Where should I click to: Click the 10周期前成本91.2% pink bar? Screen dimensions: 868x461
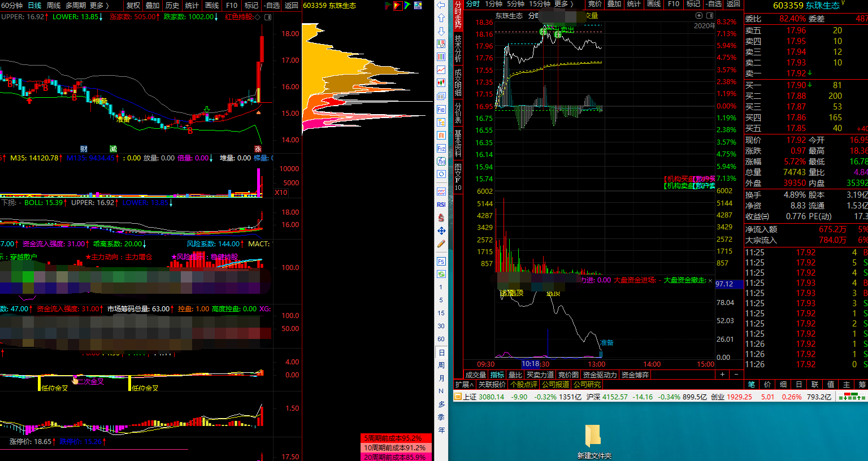[396, 447]
